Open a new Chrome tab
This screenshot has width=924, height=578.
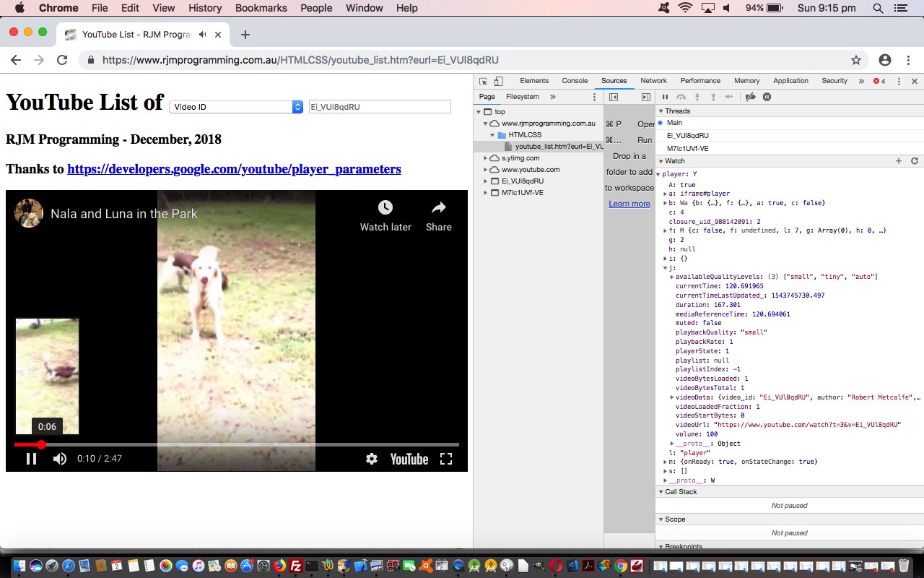(245, 34)
